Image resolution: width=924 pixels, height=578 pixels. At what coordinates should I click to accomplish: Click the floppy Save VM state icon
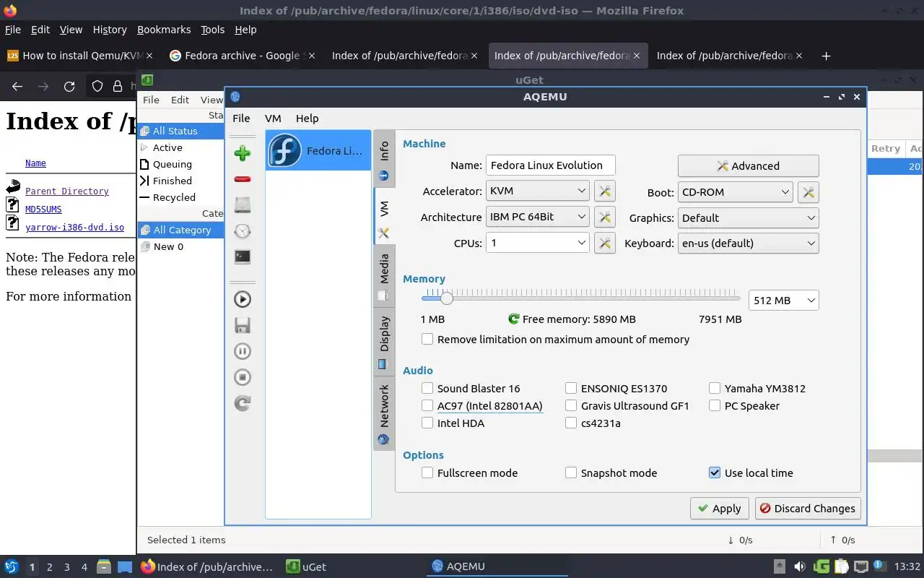243,325
